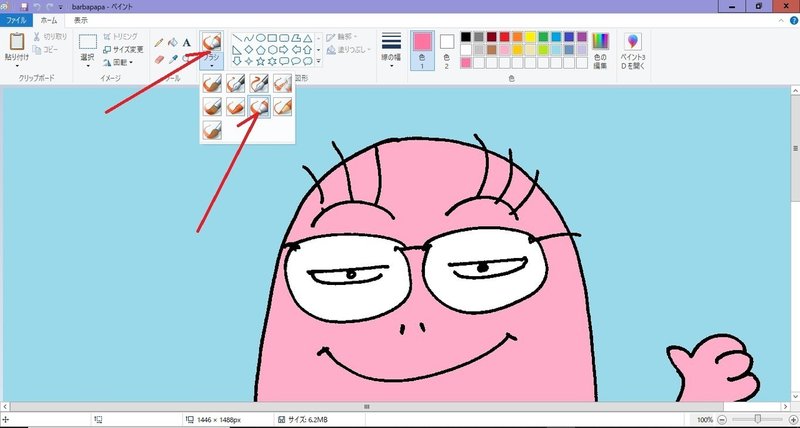Open the Quick Access Toolbar customize arrow
Viewport: 800px width, 428px height.
(61, 7)
